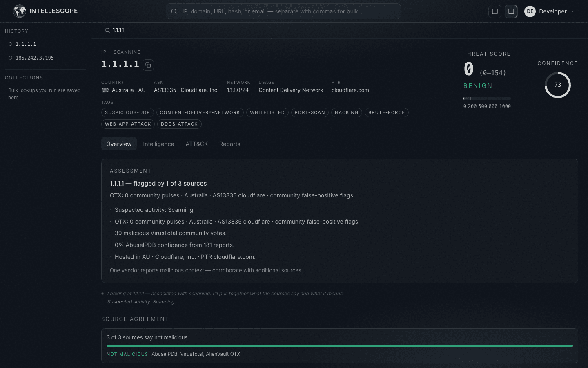Click the HISTORY sidebar heading
The height and width of the screenshot is (368, 588).
click(17, 31)
